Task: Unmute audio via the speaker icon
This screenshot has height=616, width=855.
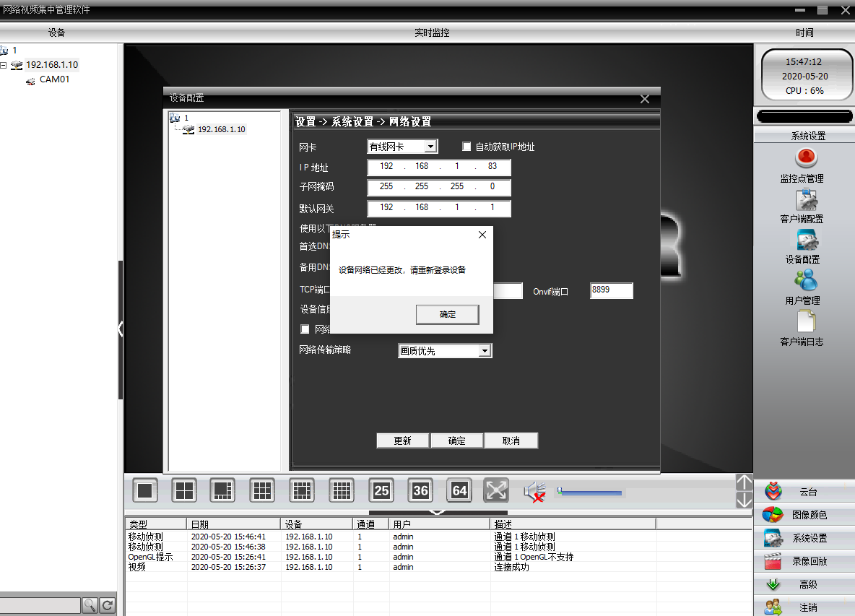Action: [535, 492]
